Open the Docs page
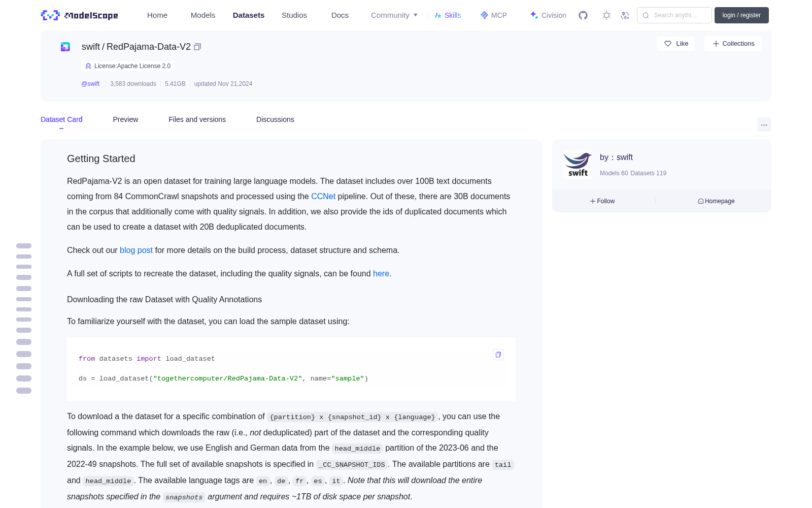 click(340, 15)
